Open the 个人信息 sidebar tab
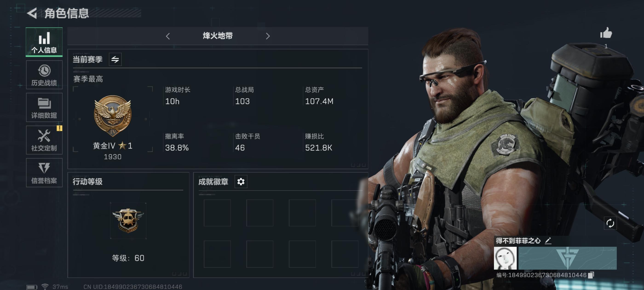 point(44,42)
